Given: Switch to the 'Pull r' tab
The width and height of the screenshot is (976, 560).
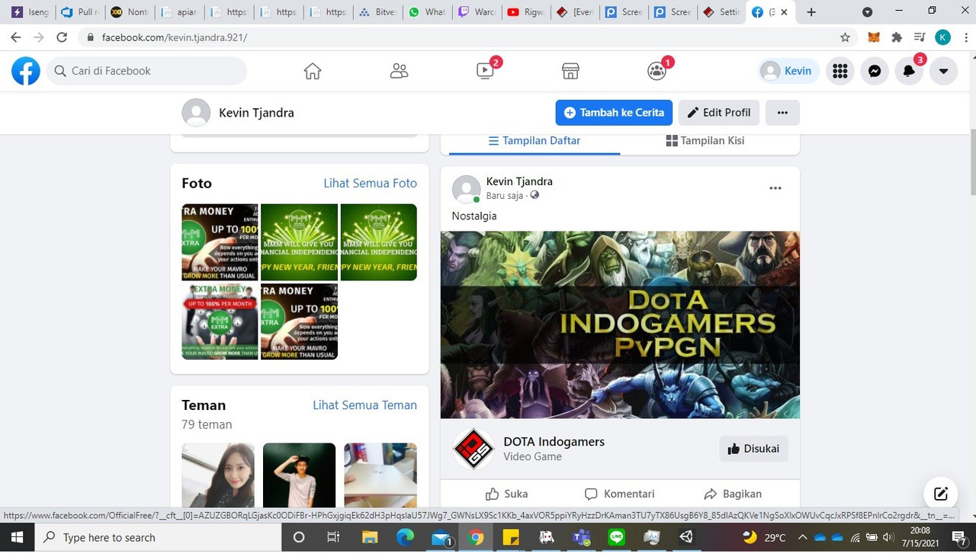Looking at the screenshot, I should [x=80, y=12].
